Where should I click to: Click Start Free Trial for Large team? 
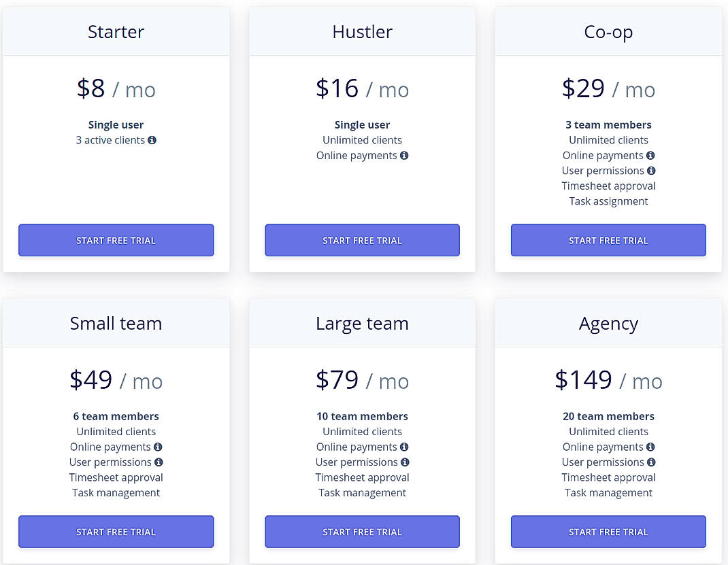tap(362, 532)
